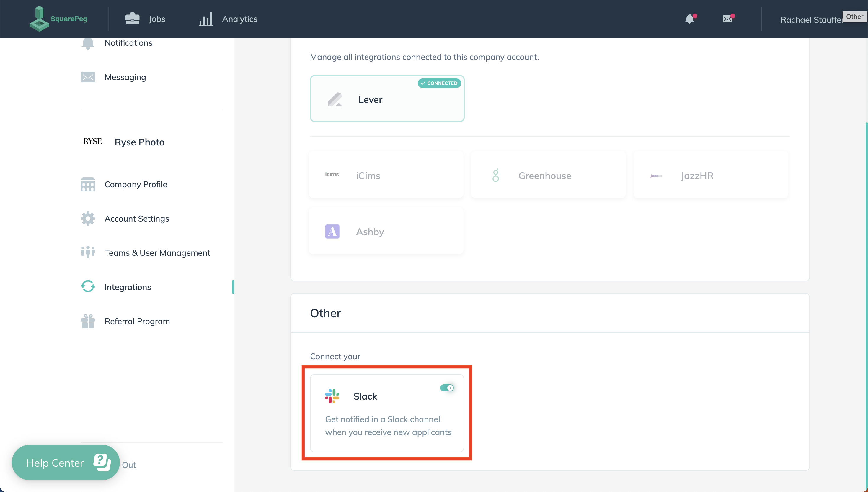Open the connected Lever integration card
The width and height of the screenshot is (868, 492).
pos(387,98)
